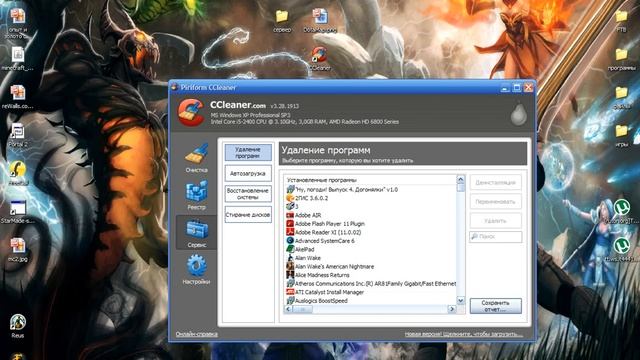Click the vertical scrollbar thumb
640x360 pixels.
[460, 188]
